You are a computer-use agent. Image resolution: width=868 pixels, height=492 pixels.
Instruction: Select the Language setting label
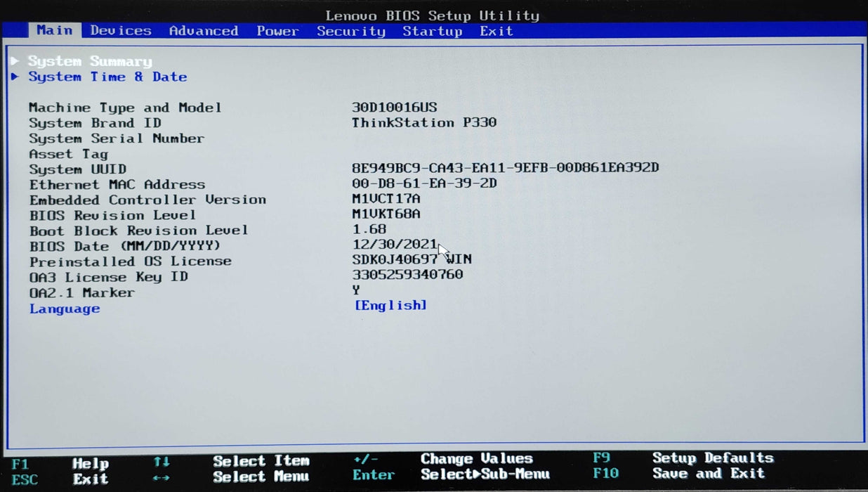point(65,309)
